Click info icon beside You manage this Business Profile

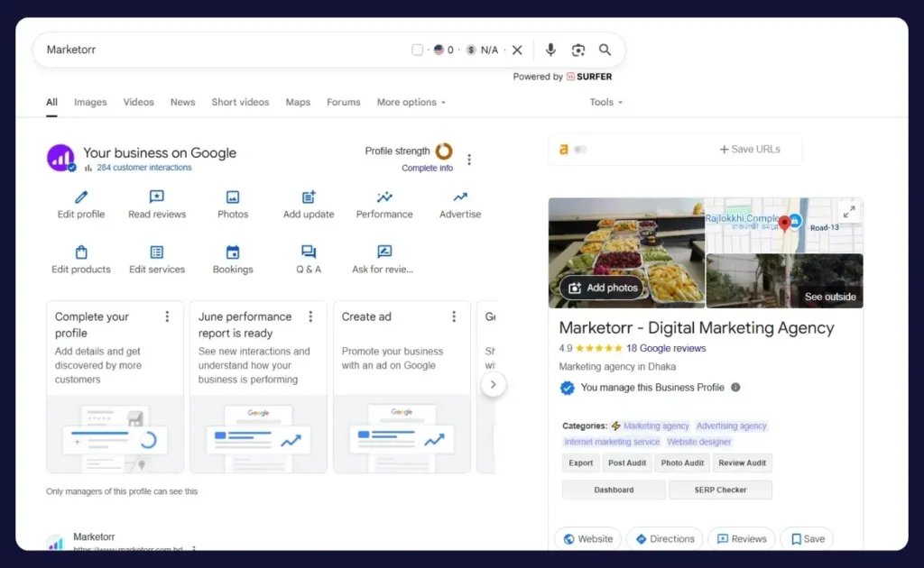[x=735, y=388]
